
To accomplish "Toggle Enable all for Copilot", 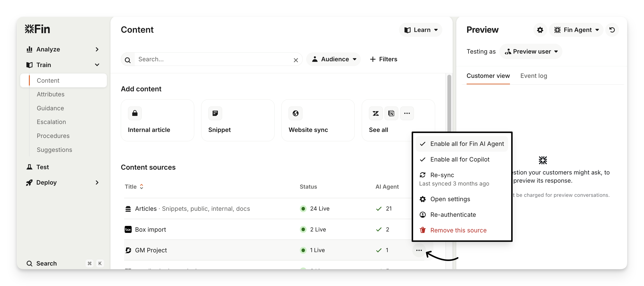I will [459, 160].
